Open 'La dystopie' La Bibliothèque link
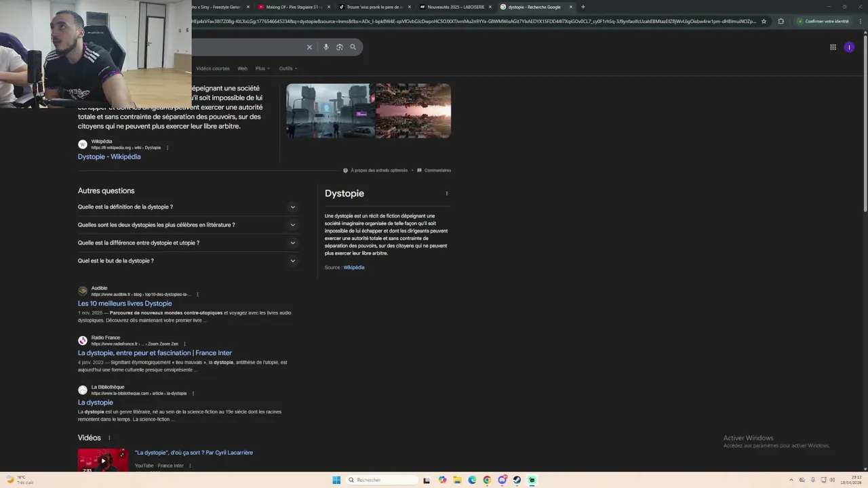Viewport: 868px width, 488px height. tap(95, 403)
